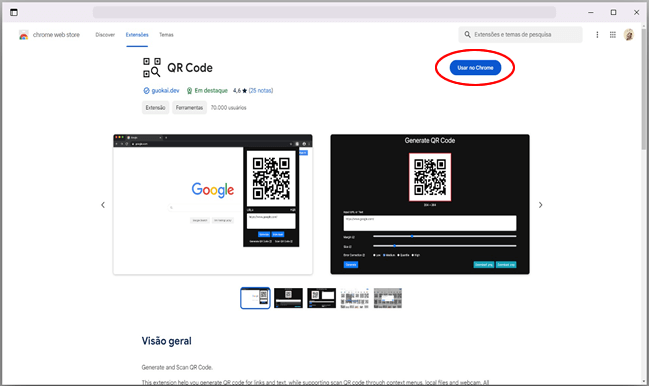Image resolution: width=649 pixels, height=386 pixels.
Task: Click the Chrome Web Store rainbow logo
Action: tap(24, 35)
